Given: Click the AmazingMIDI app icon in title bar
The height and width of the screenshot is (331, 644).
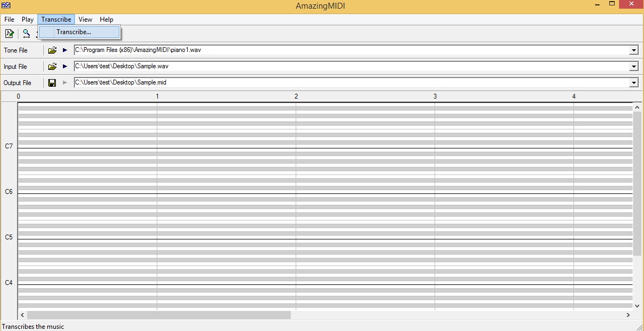Looking at the screenshot, I should click(x=6, y=5).
